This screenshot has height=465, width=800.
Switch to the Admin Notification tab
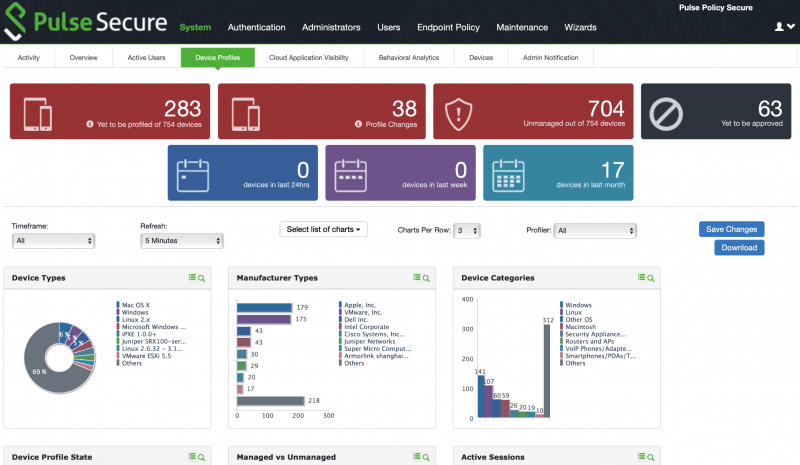click(551, 58)
